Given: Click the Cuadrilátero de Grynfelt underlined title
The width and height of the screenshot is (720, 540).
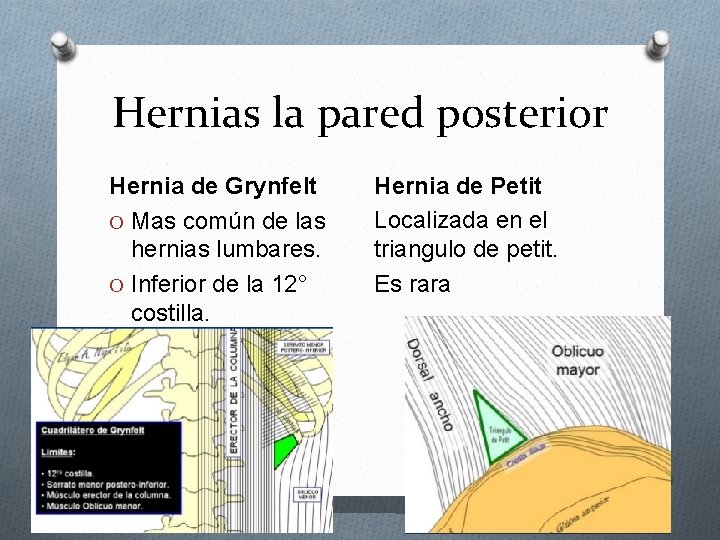Looking at the screenshot, I should coord(93,430).
